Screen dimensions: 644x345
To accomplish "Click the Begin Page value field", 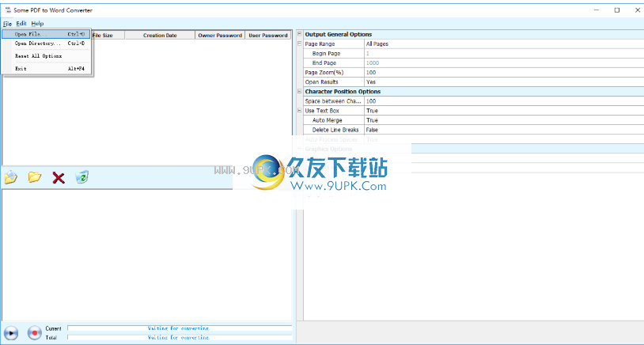I will (504, 53).
